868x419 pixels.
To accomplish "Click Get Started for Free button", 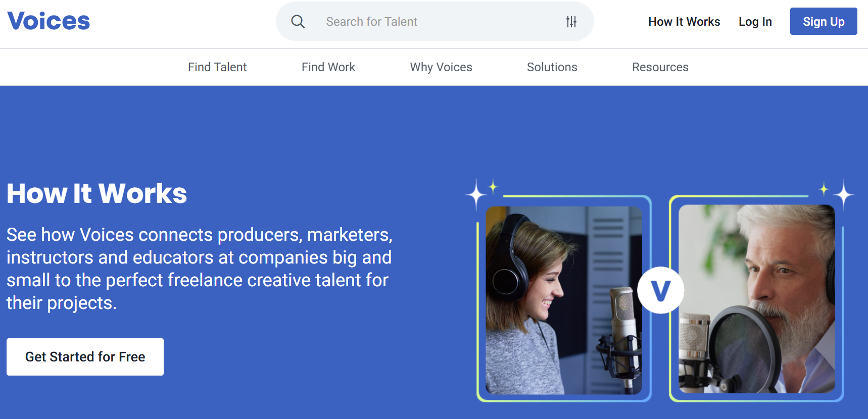I will pos(85,357).
